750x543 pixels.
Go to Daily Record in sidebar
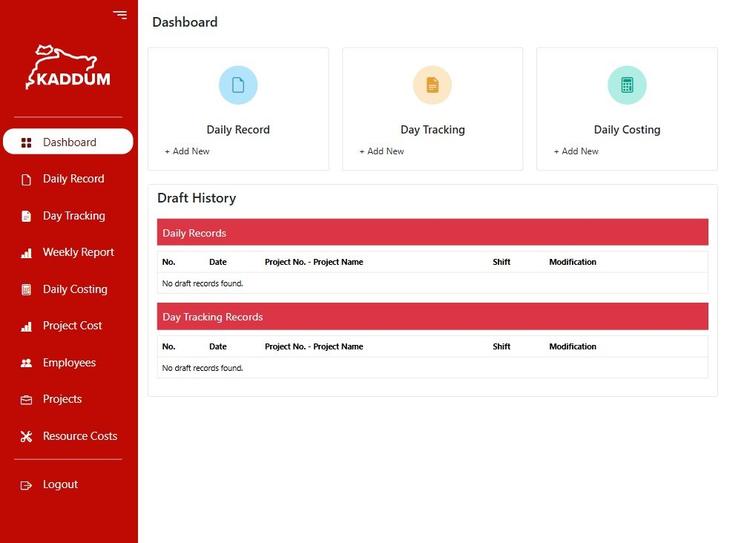(x=73, y=179)
